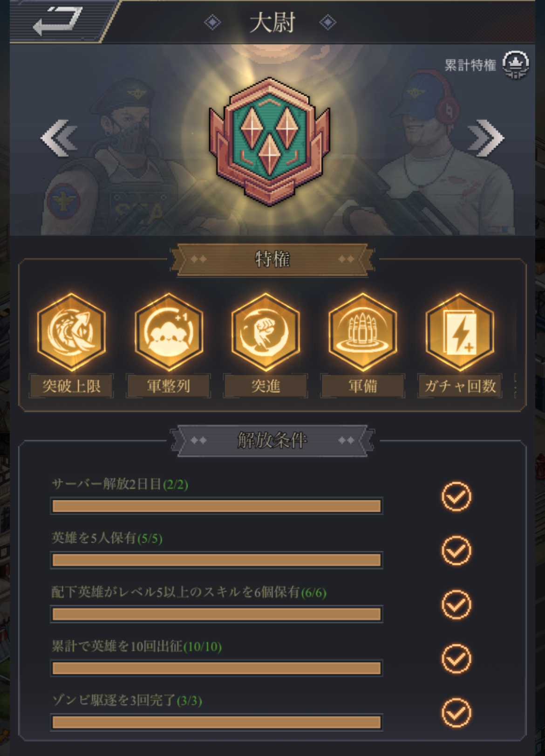Screen dimensions: 545x756
Task: Click the checkmark for ゾンビ駆逐を3回完了
Action: click(x=456, y=713)
